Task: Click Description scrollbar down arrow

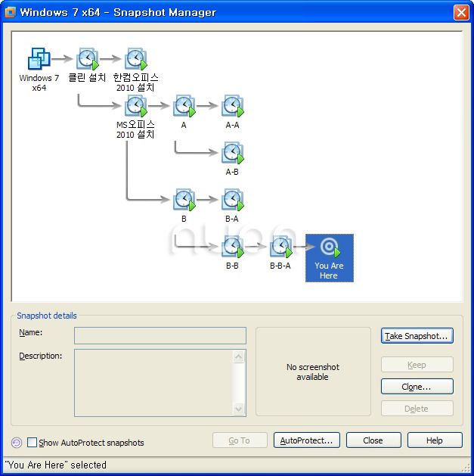Action: tap(239, 409)
